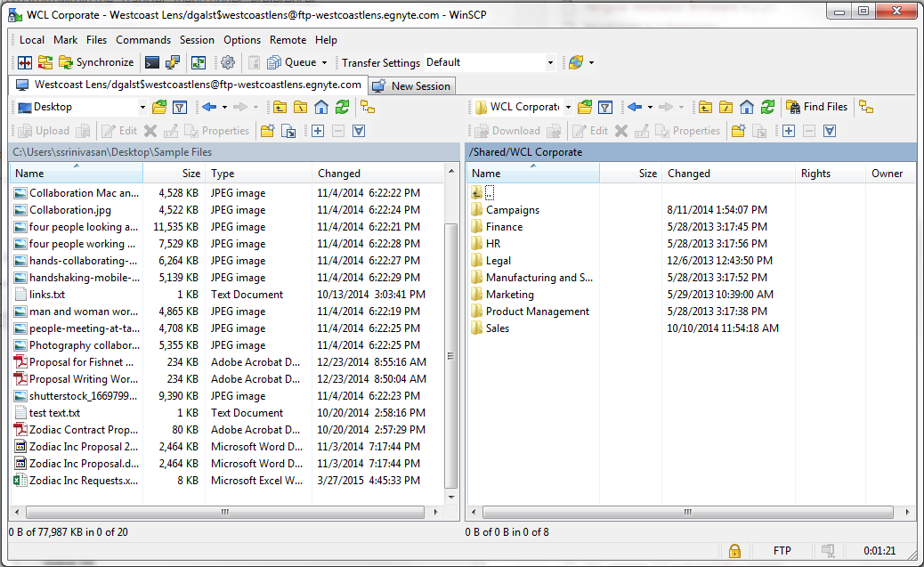Viewport: 924px width, 567px height.
Task: Switch to the New Session tab
Action: 412,85
